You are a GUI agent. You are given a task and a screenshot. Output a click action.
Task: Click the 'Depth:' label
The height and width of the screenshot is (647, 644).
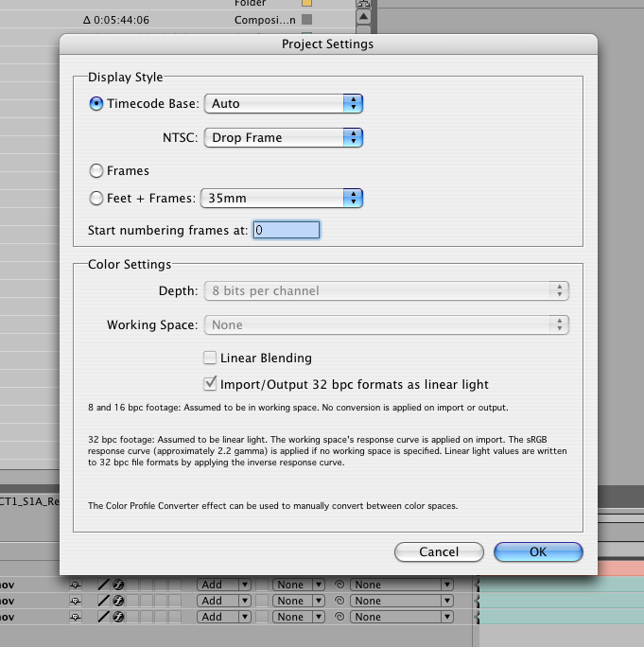178,291
